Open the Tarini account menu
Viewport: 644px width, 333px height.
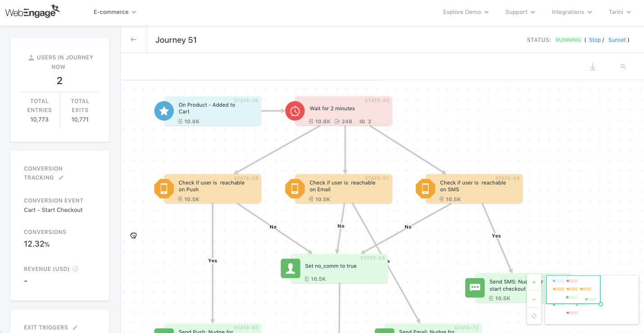(x=620, y=12)
